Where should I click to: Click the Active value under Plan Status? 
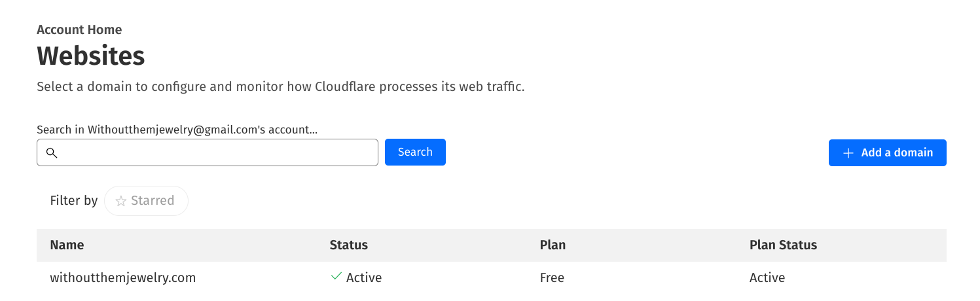tap(767, 277)
